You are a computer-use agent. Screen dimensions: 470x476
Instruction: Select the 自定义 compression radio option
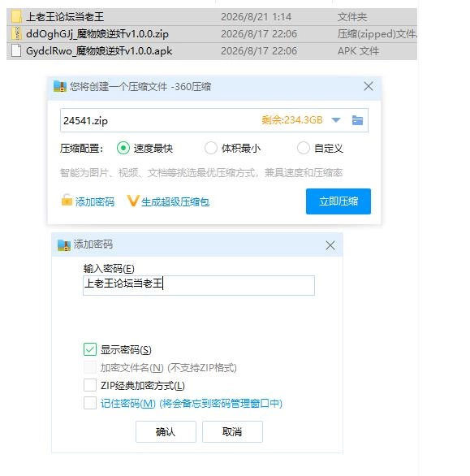[x=304, y=148]
